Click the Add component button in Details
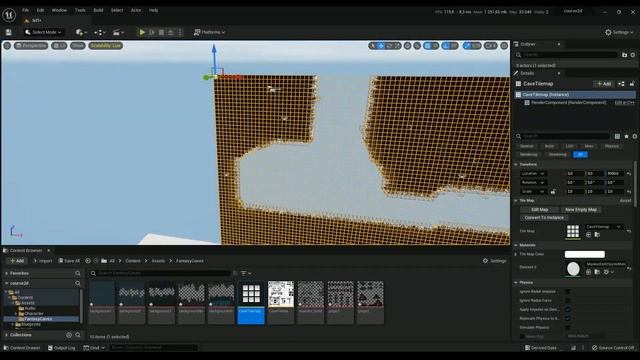640x360 pixels. 604,84
